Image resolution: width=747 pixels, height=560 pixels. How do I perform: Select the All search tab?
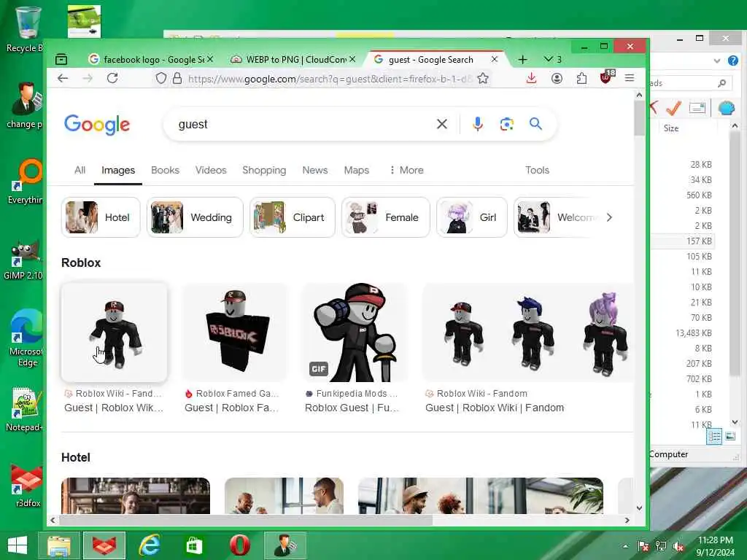[x=80, y=170]
